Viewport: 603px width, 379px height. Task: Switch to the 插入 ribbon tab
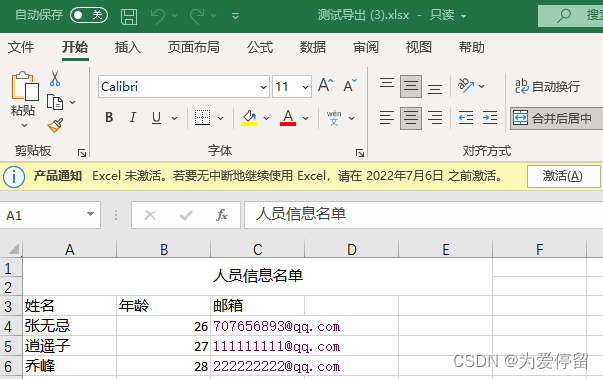(128, 47)
